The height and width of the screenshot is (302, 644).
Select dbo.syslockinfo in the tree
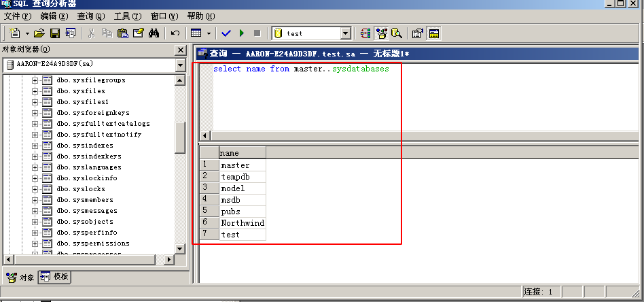point(87,178)
